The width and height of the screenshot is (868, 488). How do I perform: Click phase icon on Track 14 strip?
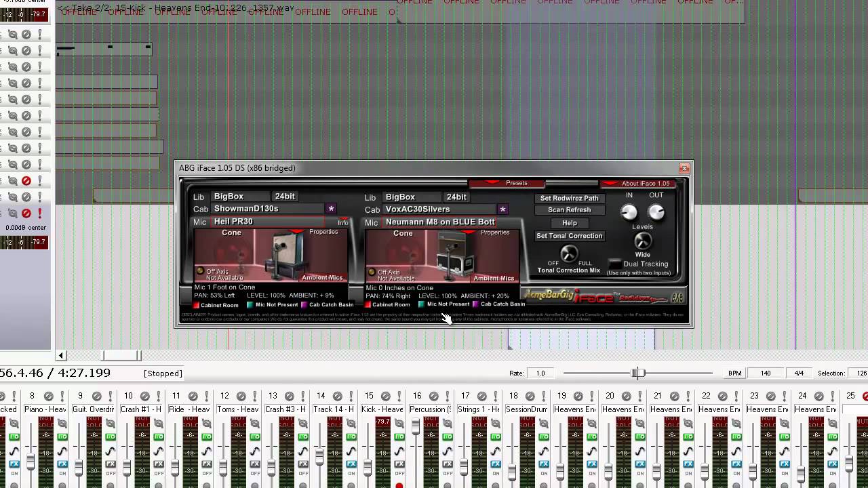[x=351, y=423]
